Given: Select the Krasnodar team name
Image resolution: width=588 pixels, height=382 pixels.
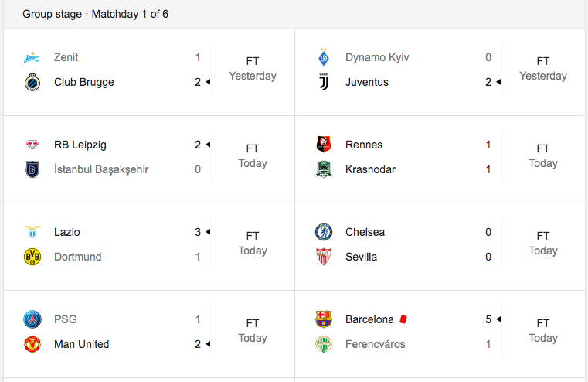Looking at the screenshot, I should [372, 169].
